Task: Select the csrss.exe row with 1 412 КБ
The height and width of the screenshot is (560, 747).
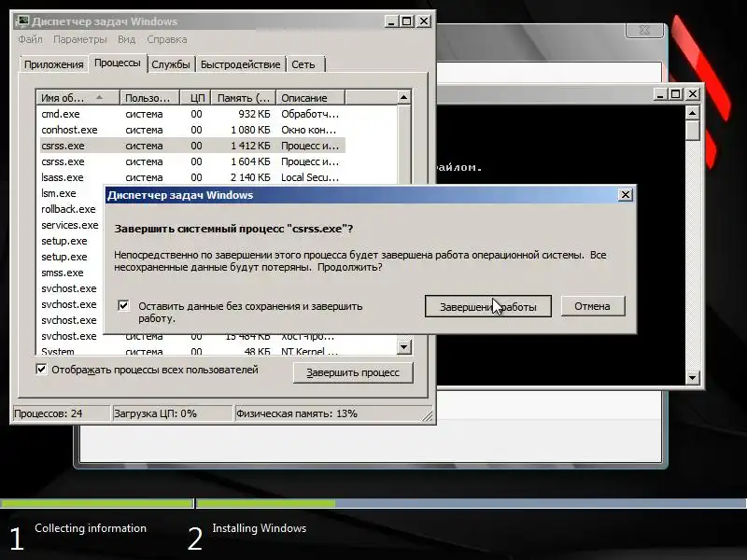Action: pyautogui.click(x=192, y=146)
